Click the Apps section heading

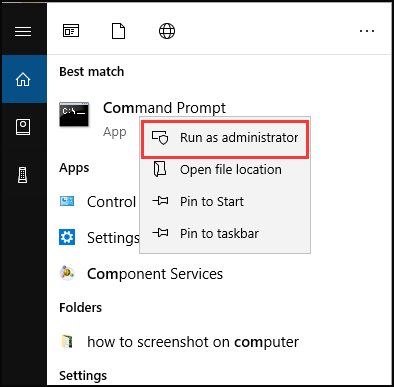(74, 168)
